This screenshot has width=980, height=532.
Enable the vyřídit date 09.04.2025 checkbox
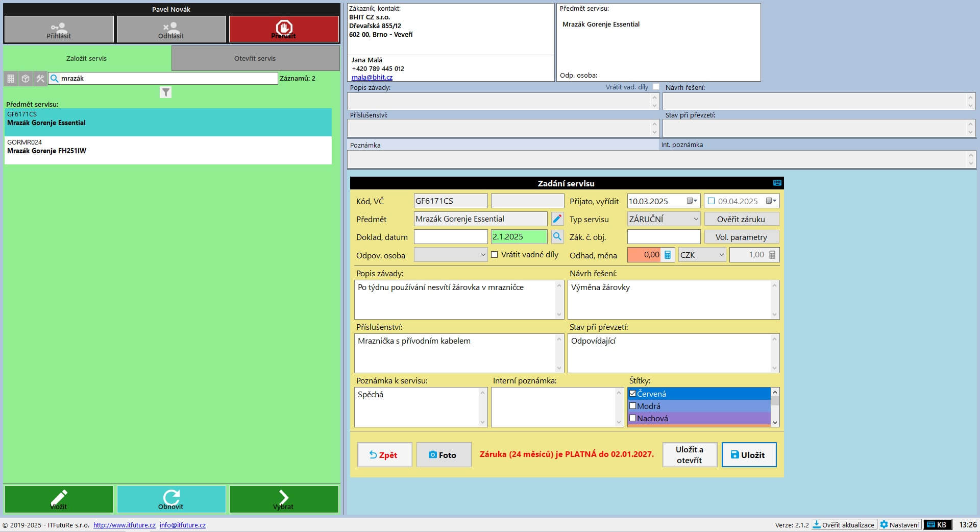[711, 201]
